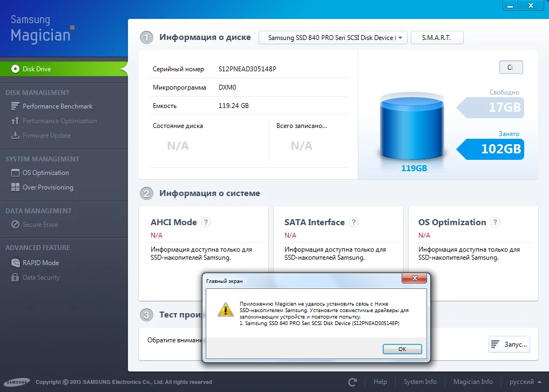
Task: Click the serial number S12PNEAD305148P value
Action: 247,69
